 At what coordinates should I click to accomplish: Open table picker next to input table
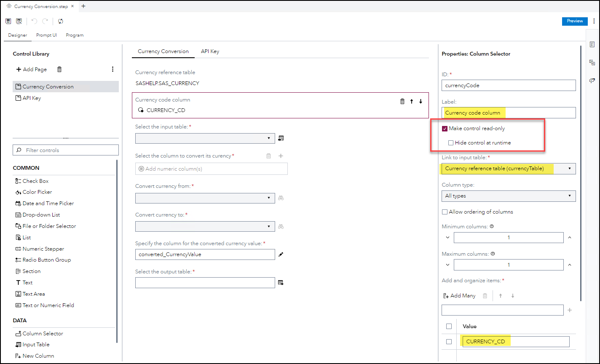tap(281, 138)
